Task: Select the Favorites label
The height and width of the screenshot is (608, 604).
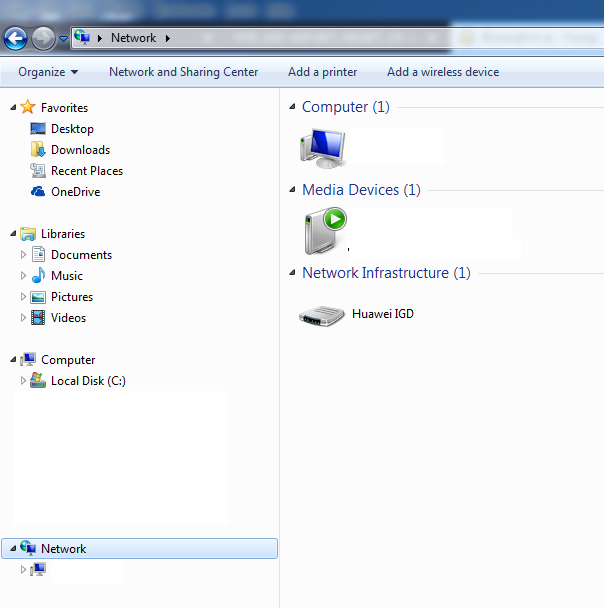Action: 64,108
